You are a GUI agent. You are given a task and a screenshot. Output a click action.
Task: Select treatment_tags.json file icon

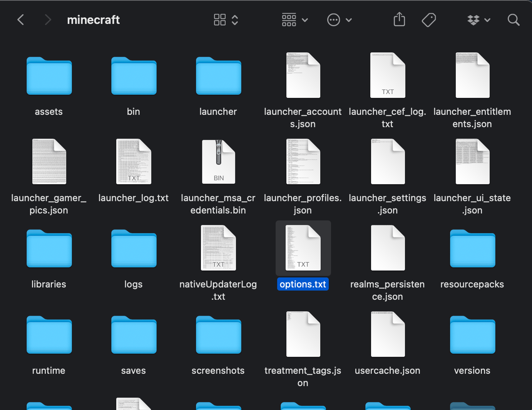(303, 334)
